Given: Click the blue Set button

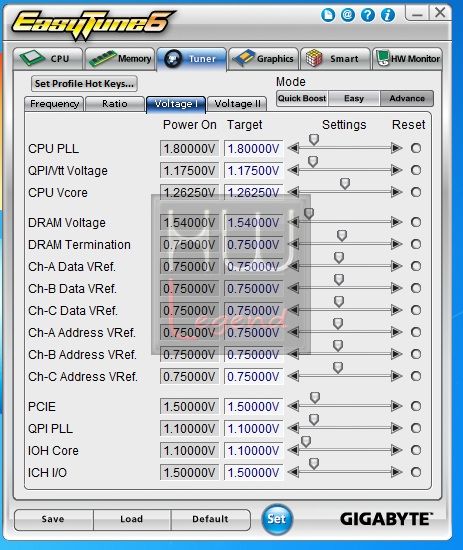Looking at the screenshot, I should pyautogui.click(x=277, y=519).
